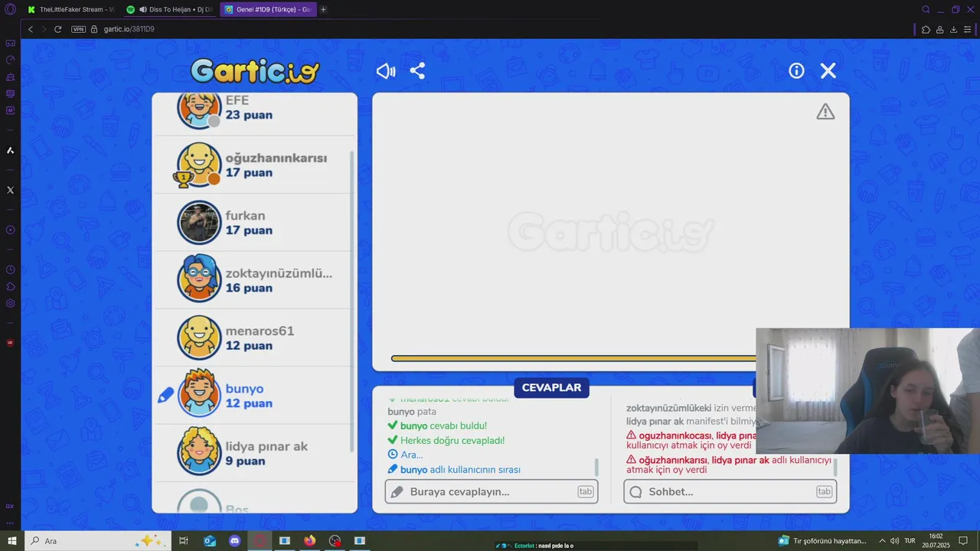Focus the 'Sohbet...' chat input field
980x551 pixels.
(x=730, y=491)
